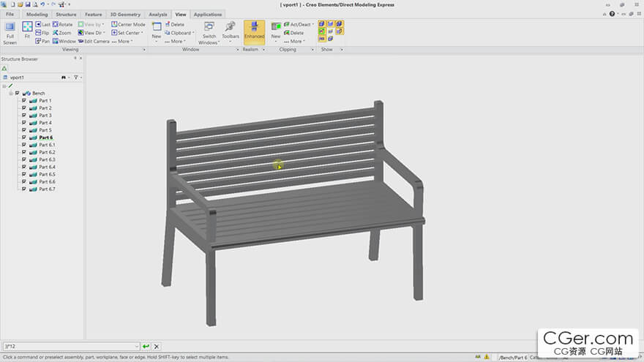Choose the zoom Window tool
The width and height of the screenshot is (644, 362).
click(x=64, y=41)
